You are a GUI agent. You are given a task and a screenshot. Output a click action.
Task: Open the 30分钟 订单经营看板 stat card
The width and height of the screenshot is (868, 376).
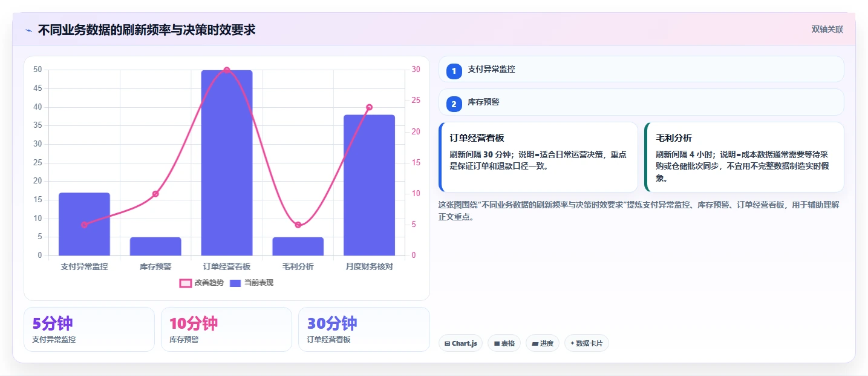pyautogui.click(x=364, y=329)
